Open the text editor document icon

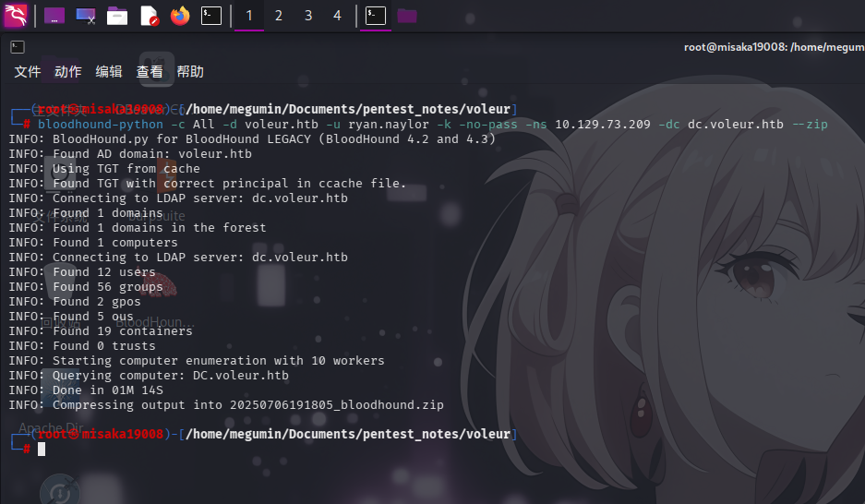coord(149,16)
